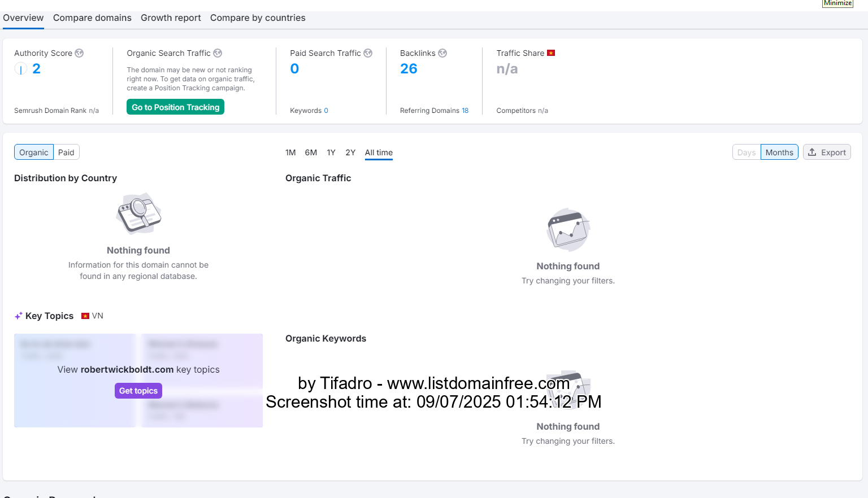Click the Vietnam flag beside Traffic Share

[x=551, y=53]
